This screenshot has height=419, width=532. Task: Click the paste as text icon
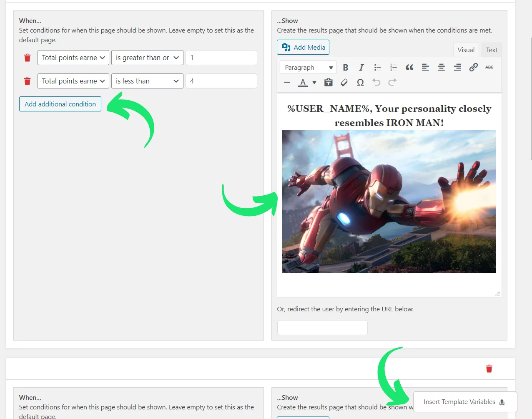(x=329, y=83)
